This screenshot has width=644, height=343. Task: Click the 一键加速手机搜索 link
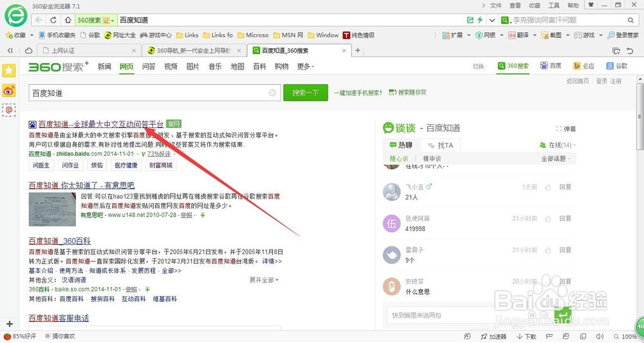[357, 93]
